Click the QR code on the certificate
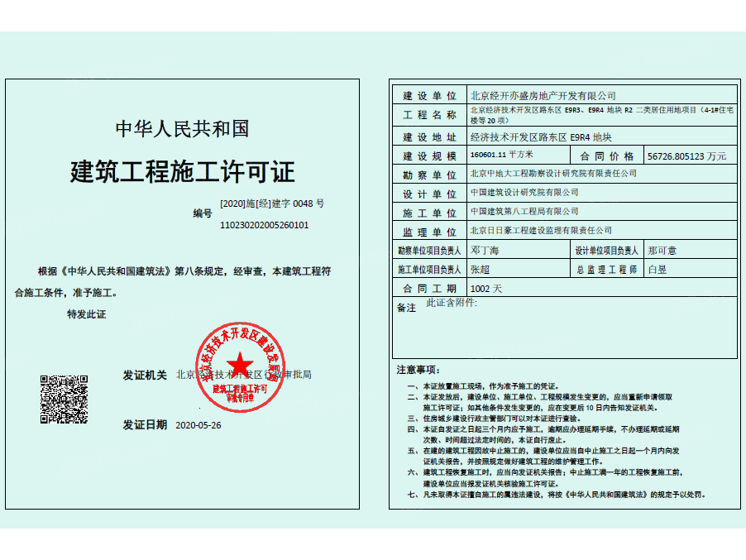Screen dimensions: 746x560 click(x=65, y=400)
